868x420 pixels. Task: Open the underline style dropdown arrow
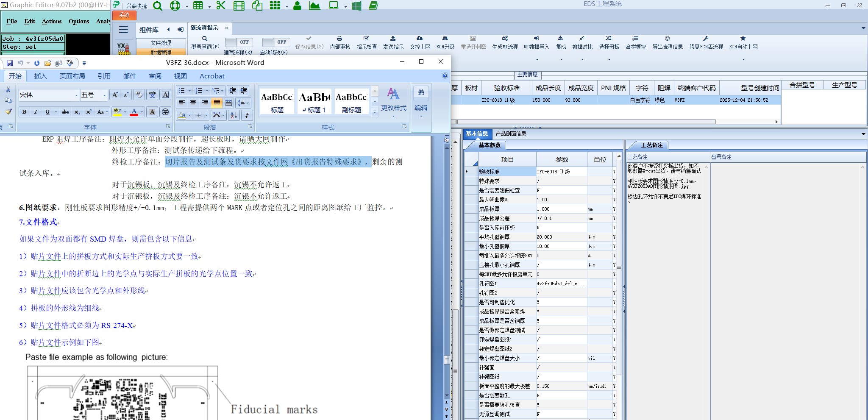pyautogui.click(x=56, y=112)
